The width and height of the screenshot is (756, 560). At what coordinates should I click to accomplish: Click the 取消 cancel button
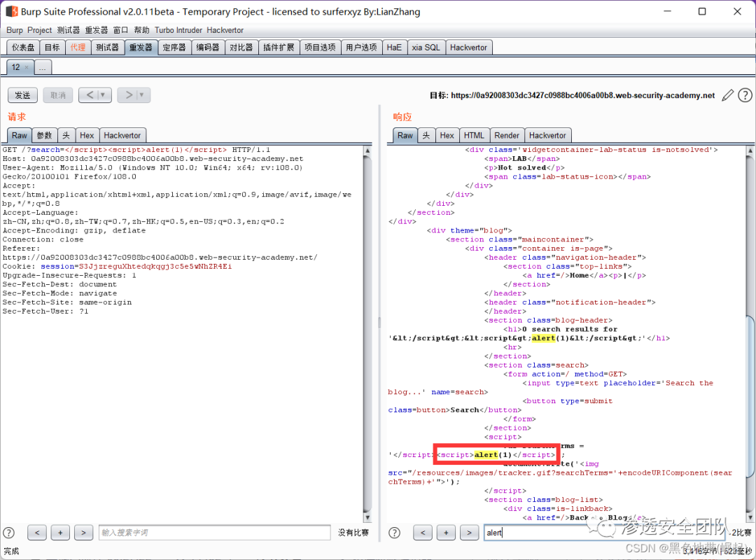pyautogui.click(x=58, y=95)
